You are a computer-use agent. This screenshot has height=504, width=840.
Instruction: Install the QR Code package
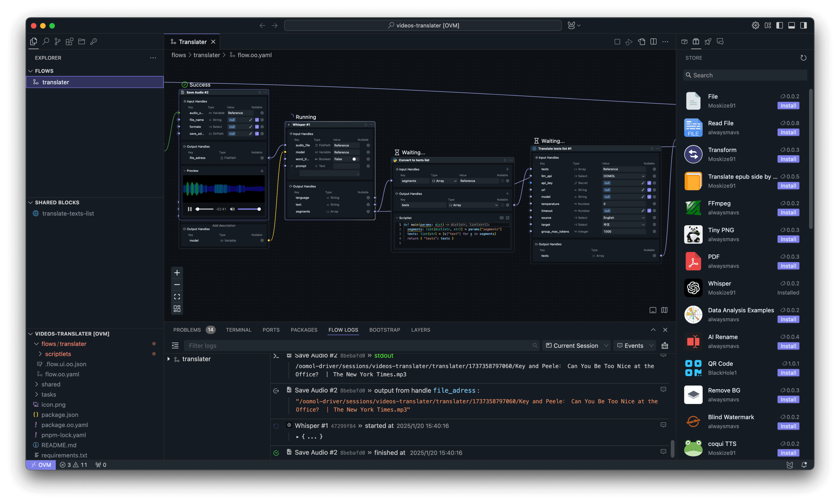click(788, 373)
